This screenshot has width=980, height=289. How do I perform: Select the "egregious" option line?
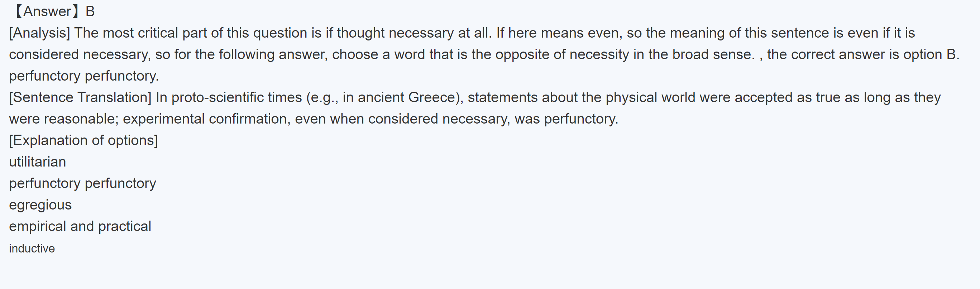pos(40,205)
